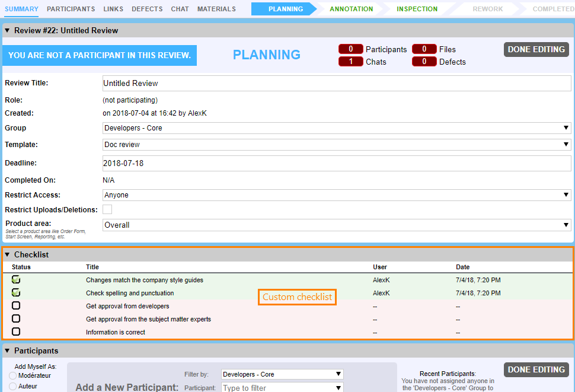Screen dimensions: 575x392
Task: Collapse the Review #22 section triangle
Action: [x=7, y=30]
